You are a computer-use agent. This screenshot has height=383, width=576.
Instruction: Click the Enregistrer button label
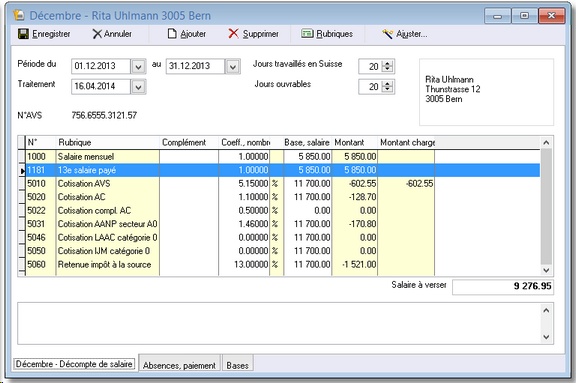pyautogui.click(x=51, y=34)
